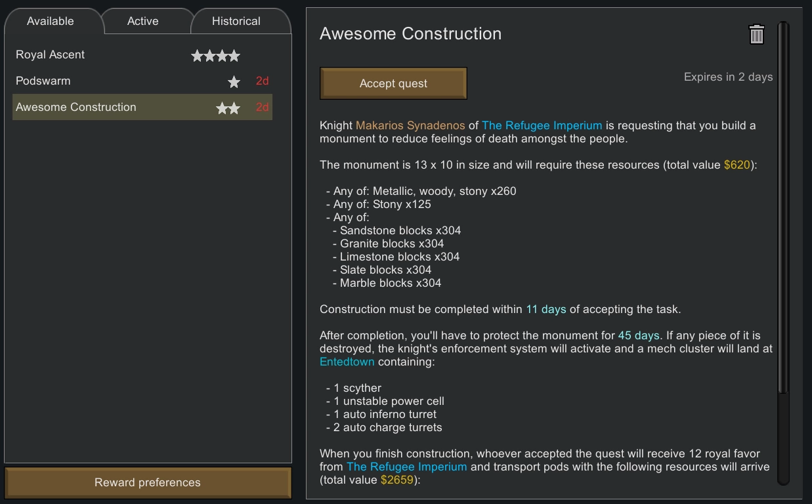Click Awesome Construction's two-star rating
The height and width of the screenshot is (504, 812).
228,108
